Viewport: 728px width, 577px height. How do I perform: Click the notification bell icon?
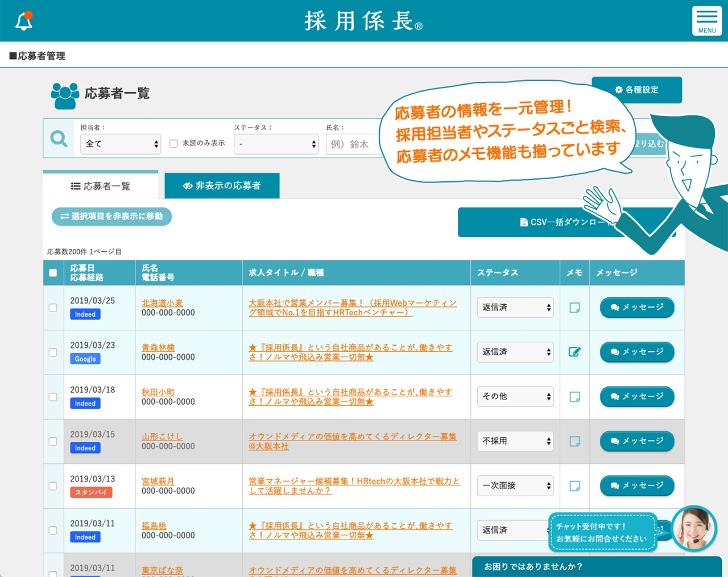click(24, 21)
